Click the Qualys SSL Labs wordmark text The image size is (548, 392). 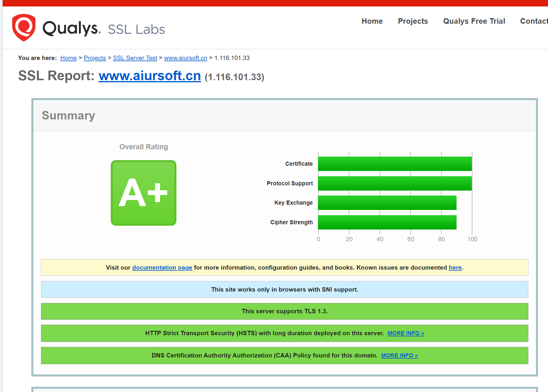pyautogui.click(x=104, y=29)
